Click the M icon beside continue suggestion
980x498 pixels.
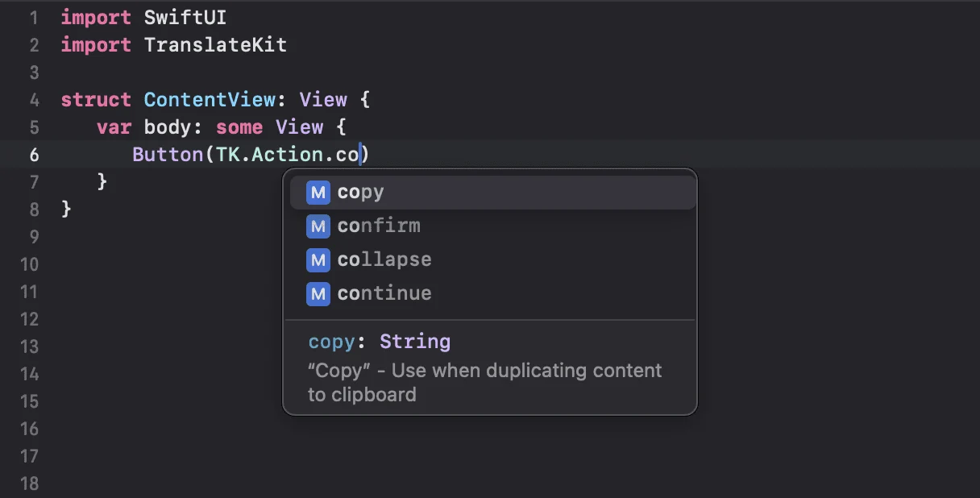318,293
